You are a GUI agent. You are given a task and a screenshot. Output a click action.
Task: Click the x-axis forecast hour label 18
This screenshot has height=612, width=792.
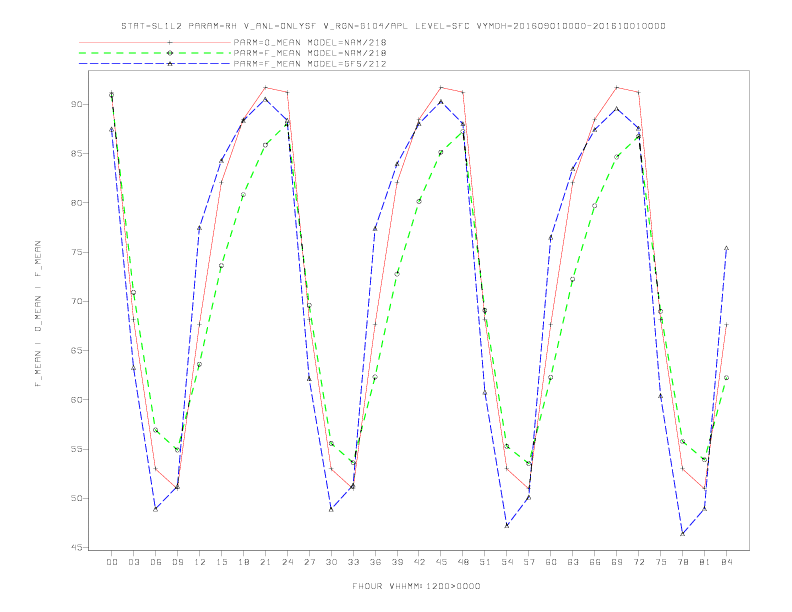(243, 562)
